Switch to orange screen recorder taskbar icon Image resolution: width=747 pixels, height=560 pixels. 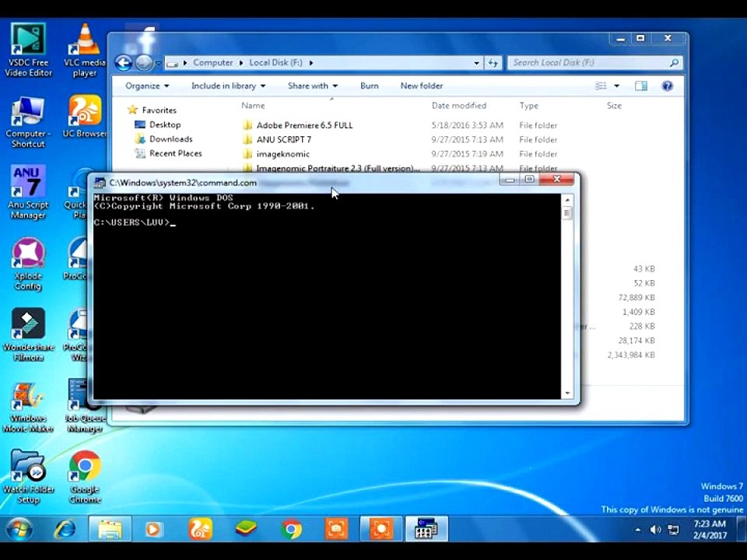(381, 529)
